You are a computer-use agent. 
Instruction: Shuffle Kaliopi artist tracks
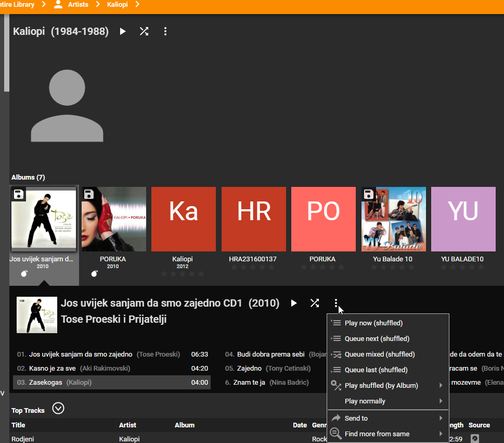(x=144, y=31)
